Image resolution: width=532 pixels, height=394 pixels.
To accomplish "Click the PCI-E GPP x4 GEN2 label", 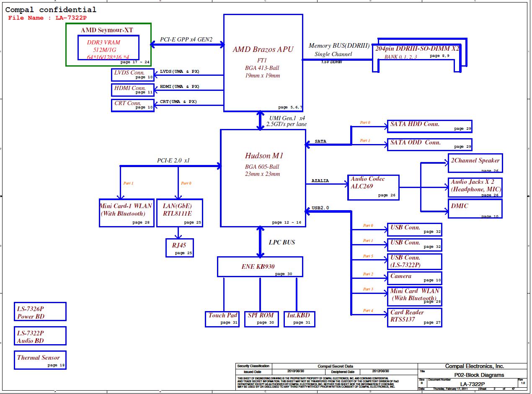I will pyautogui.click(x=186, y=40).
